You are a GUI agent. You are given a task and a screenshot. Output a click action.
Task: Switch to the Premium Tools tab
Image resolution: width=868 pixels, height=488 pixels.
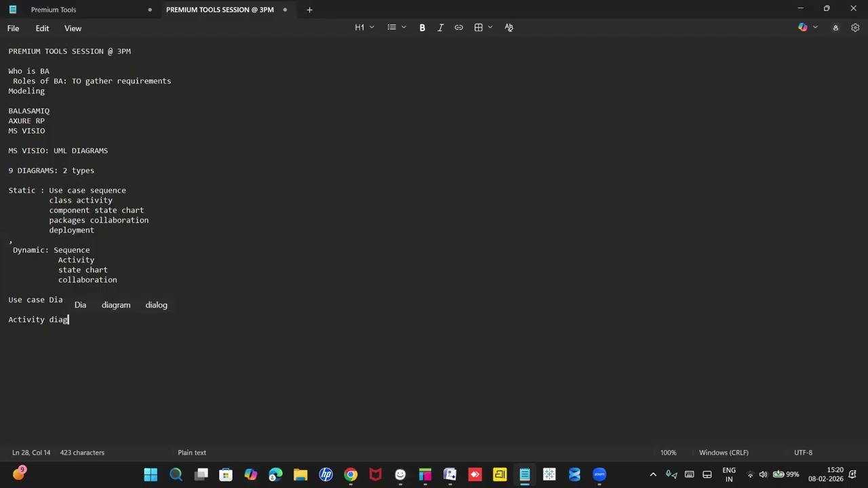pyautogui.click(x=54, y=9)
